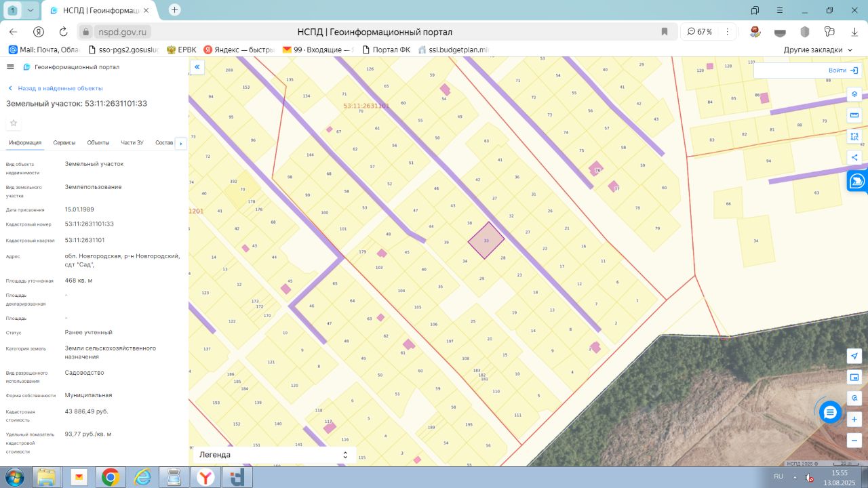868x488 pixels.
Task: Expand the tab list dropdown arrow
Action: click(x=30, y=10)
